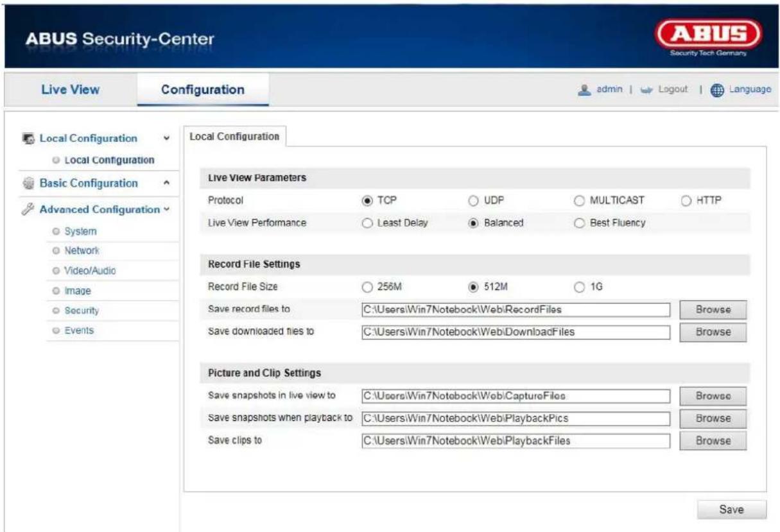Screen dimensions: 780x532
Task: Browse for the clips folder
Action: tap(713, 441)
